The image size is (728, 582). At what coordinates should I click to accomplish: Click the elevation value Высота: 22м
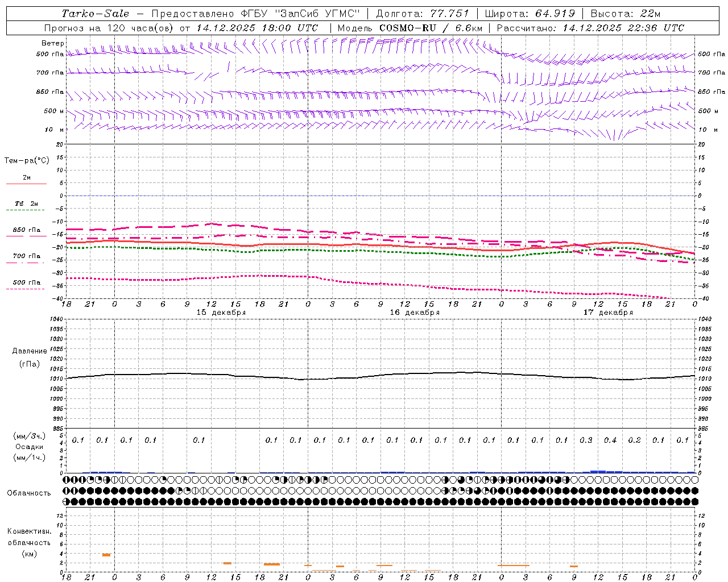pos(626,14)
